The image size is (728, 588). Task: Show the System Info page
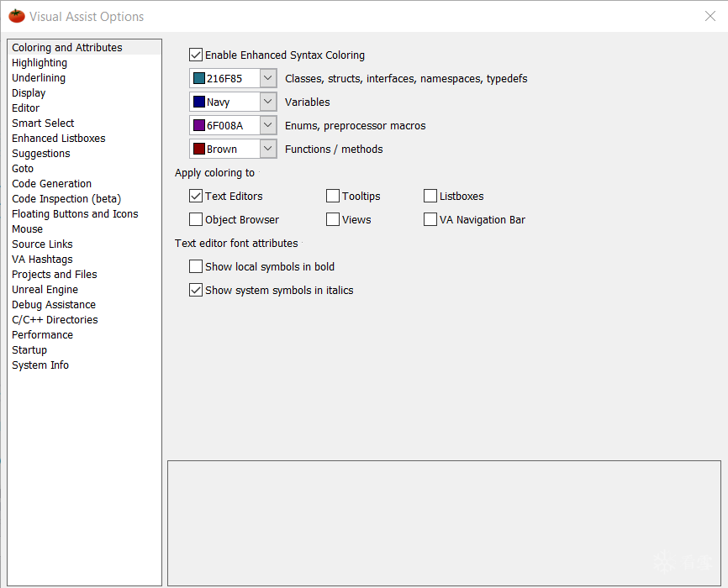(x=40, y=365)
